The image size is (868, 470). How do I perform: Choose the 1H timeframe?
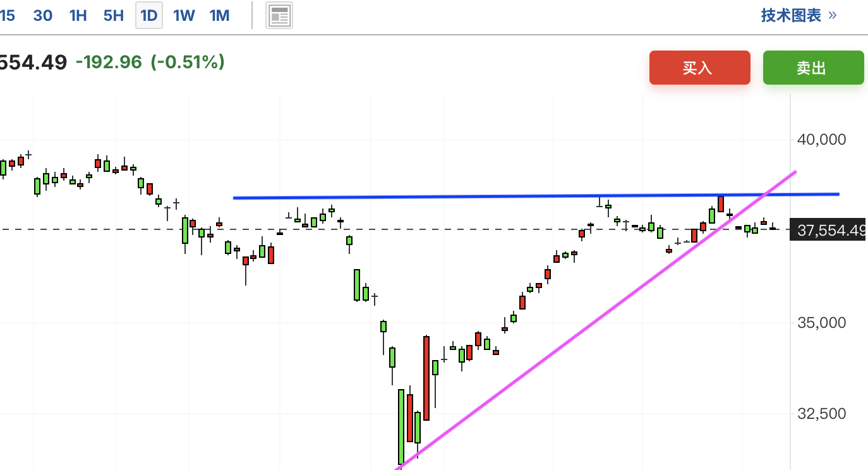click(78, 16)
